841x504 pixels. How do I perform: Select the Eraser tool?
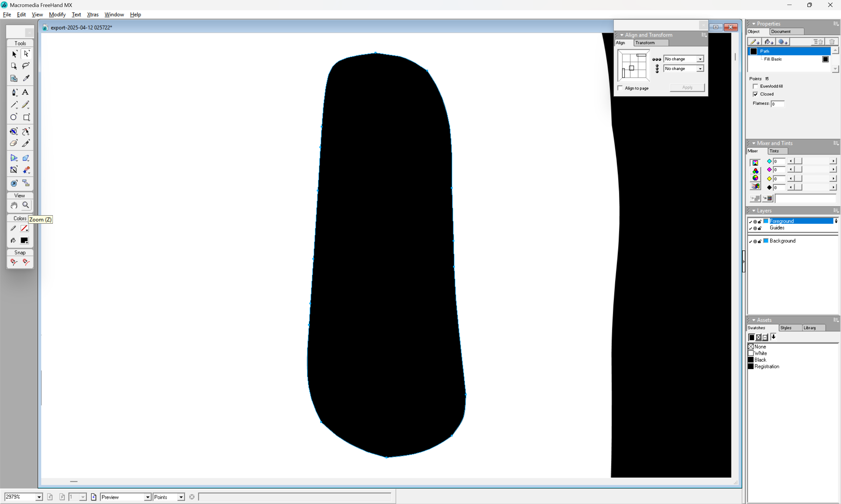click(14, 143)
